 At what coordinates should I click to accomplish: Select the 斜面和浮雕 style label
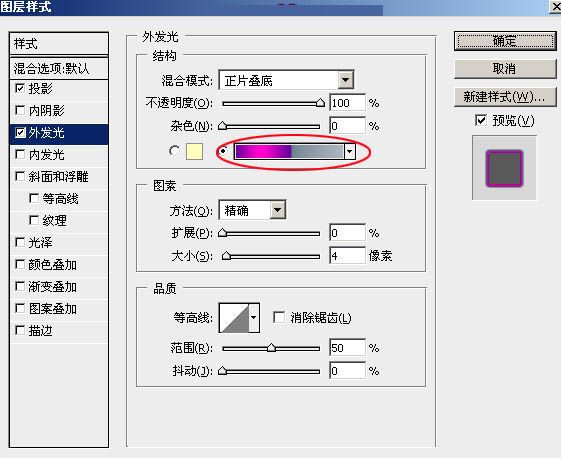(58, 176)
